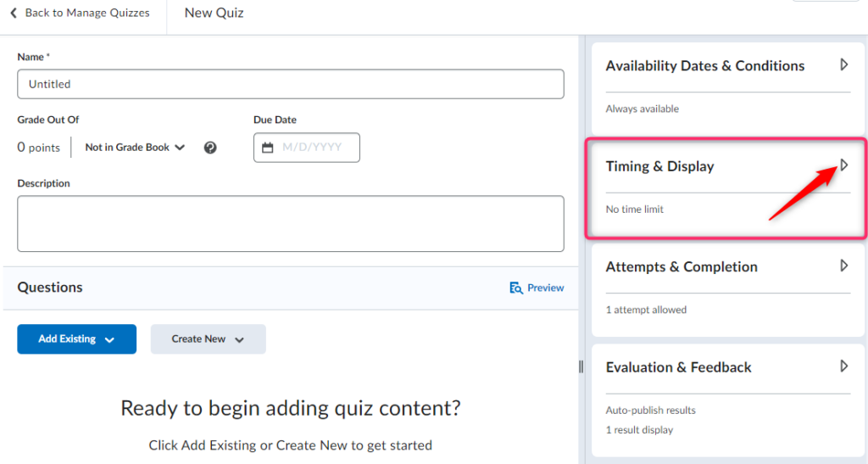Go back to Manage Quizzes
The image size is (868, 464).
coord(86,14)
